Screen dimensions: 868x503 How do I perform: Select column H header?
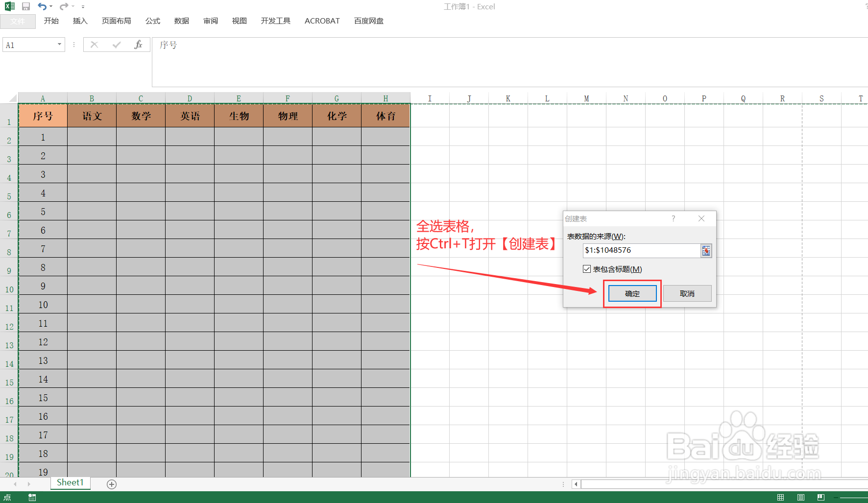[386, 98]
